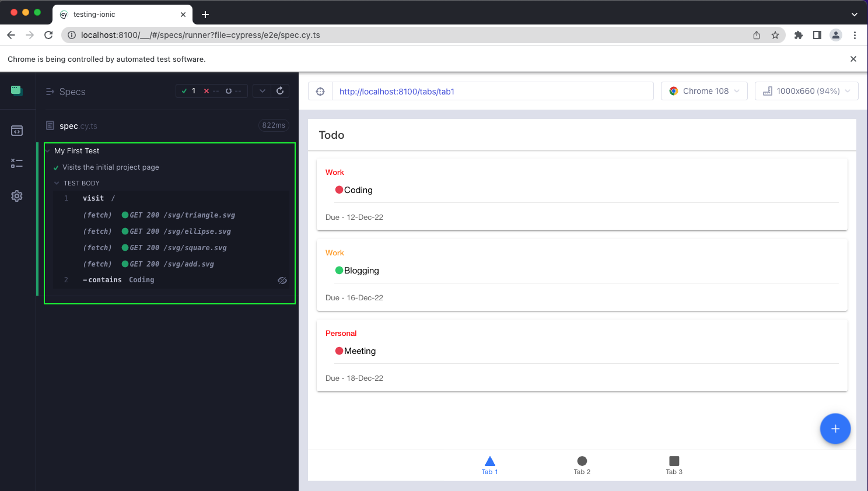This screenshot has height=491, width=868.
Task: Open Chrome profile avatar
Action: 836,35
